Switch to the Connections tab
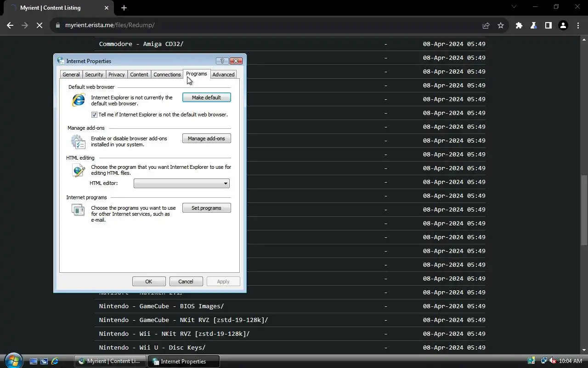Viewport: 588px width, 368px height. [x=167, y=75]
